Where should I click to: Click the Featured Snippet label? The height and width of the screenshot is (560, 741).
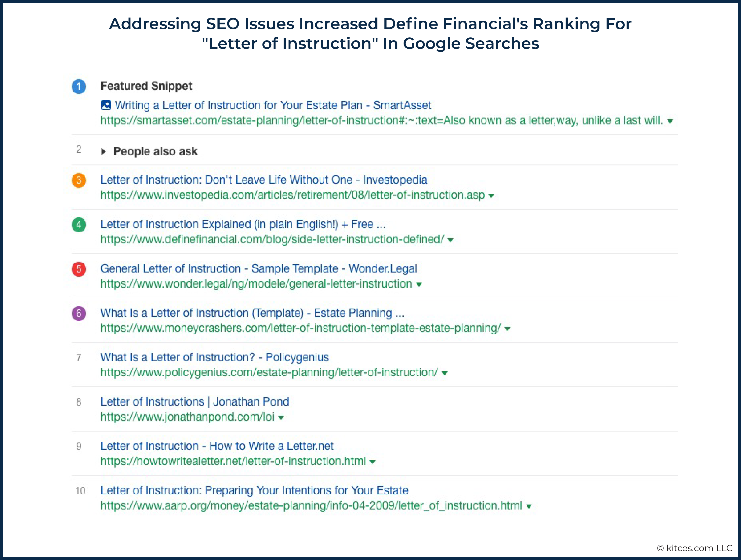click(x=146, y=86)
